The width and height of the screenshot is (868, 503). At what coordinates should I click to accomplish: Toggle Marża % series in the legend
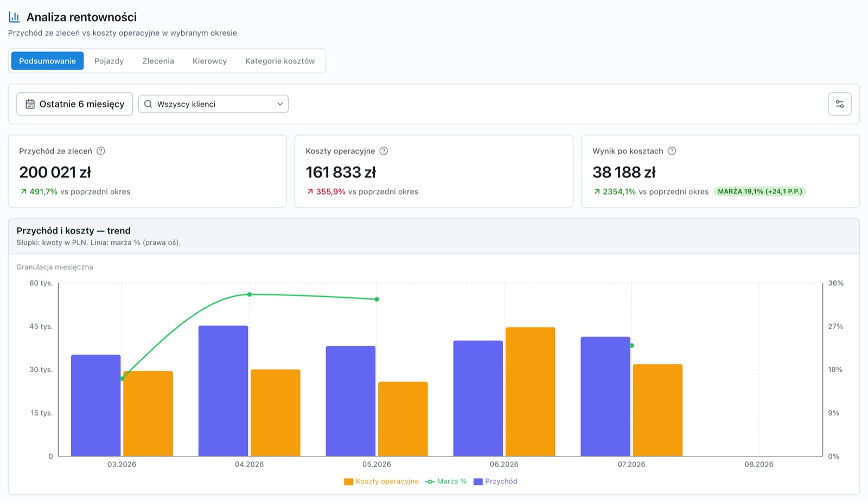[446, 481]
